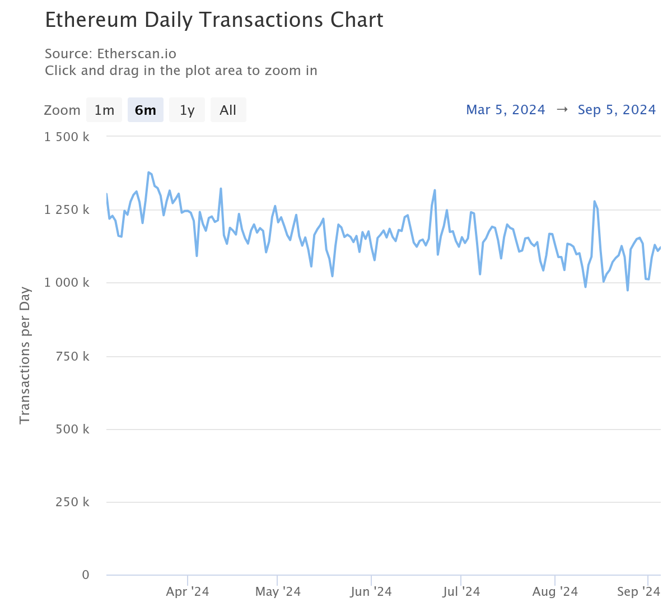Select the 6m zoom button

click(x=145, y=110)
